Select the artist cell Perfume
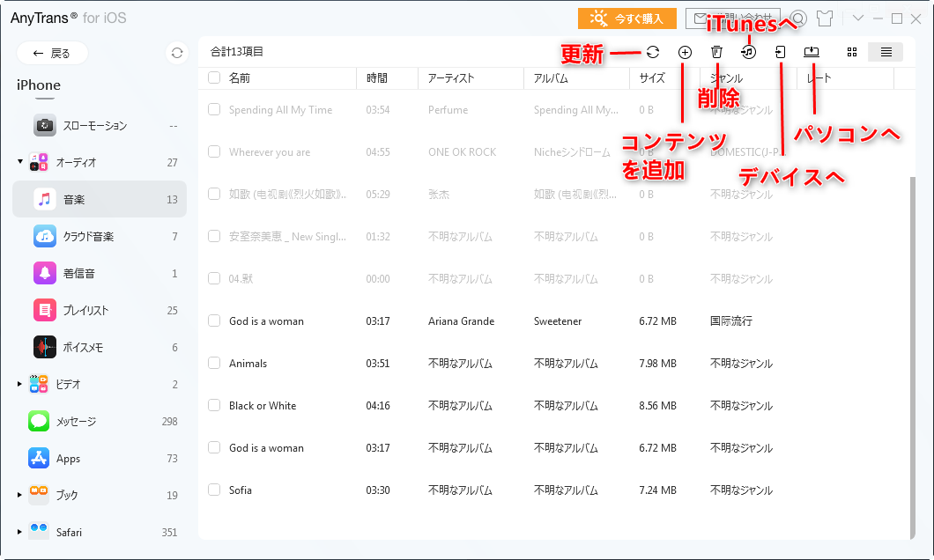 pos(448,110)
